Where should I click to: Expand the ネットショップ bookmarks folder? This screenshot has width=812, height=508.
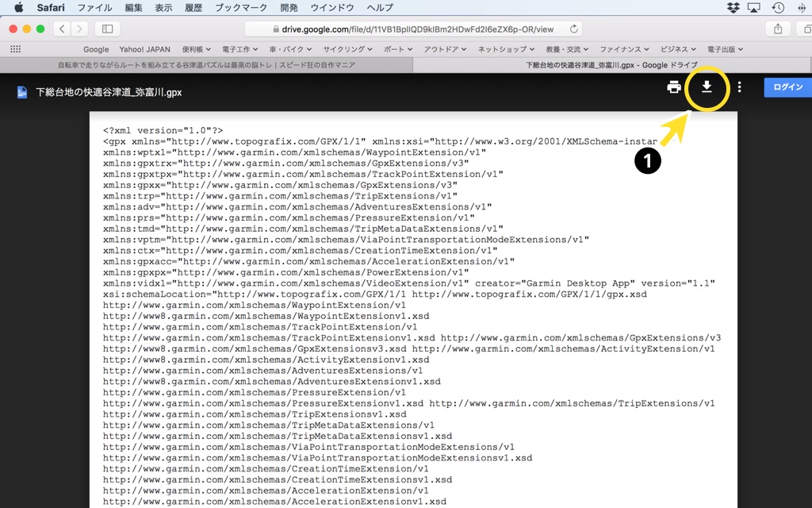point(507,49)
